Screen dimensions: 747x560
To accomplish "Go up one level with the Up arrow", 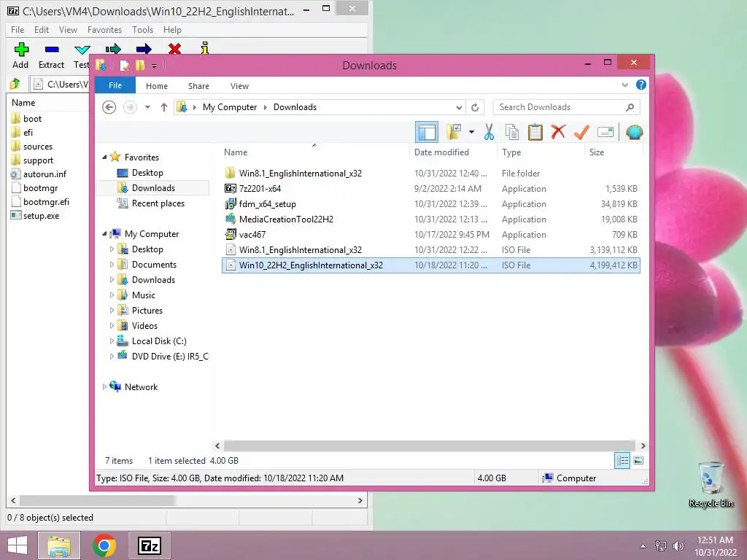I will pos(164,107).
